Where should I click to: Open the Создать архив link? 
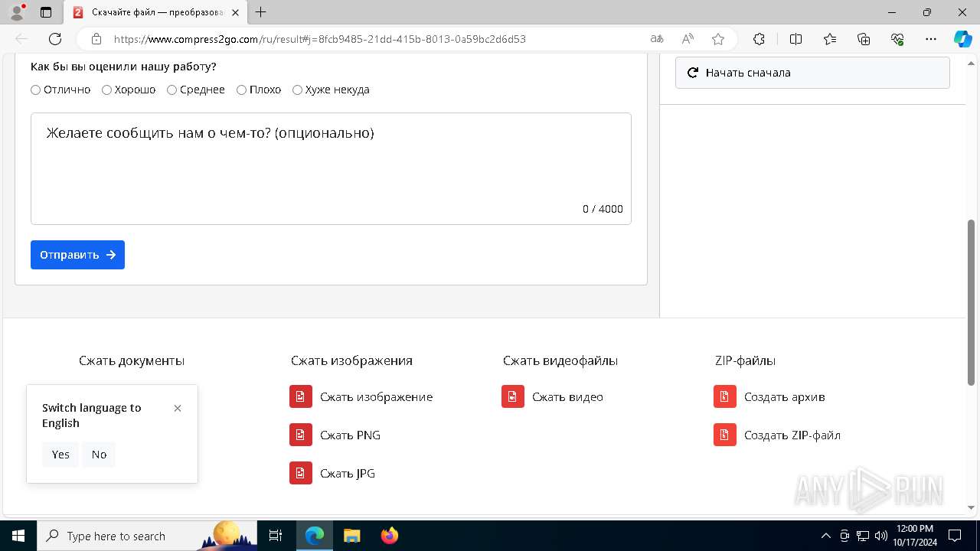click(x=784, y=397)
